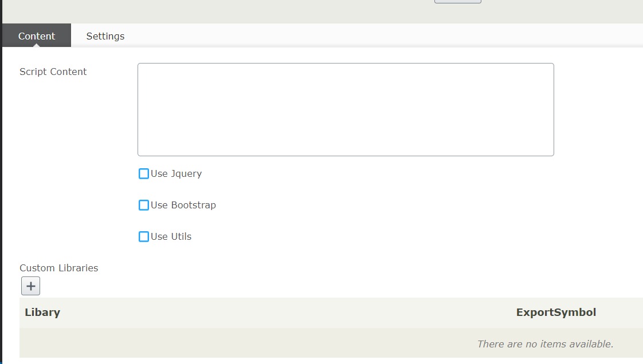Image resolution: width=643 pixels, height=364 pixels.
Task: Select the Content tab
Action: [x=37, y=36]
